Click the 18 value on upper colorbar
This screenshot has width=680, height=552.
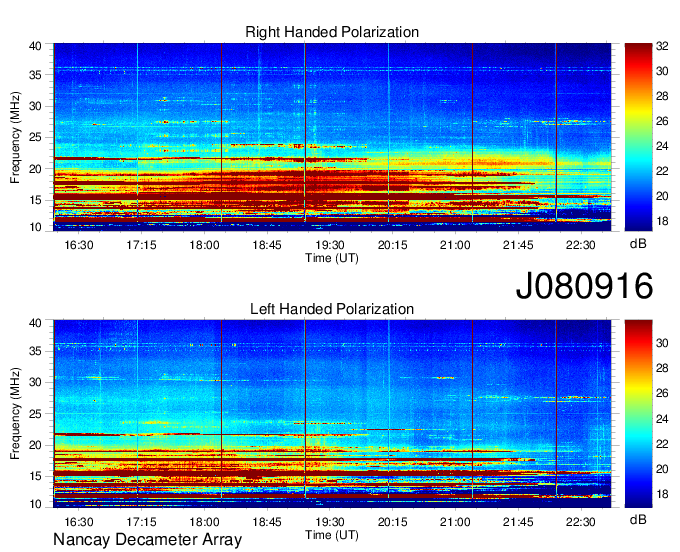[662, 222]
